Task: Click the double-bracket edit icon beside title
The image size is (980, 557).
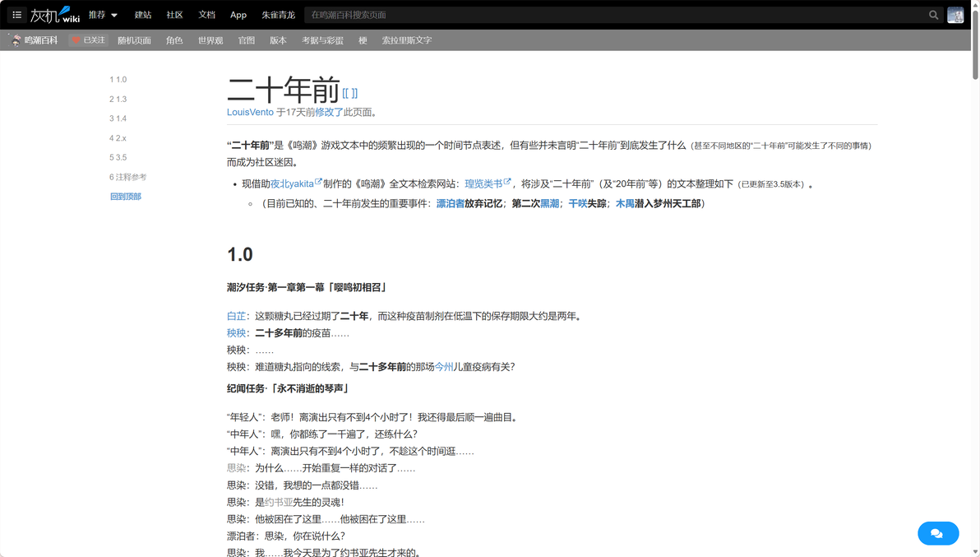Action: pos(350,93)
